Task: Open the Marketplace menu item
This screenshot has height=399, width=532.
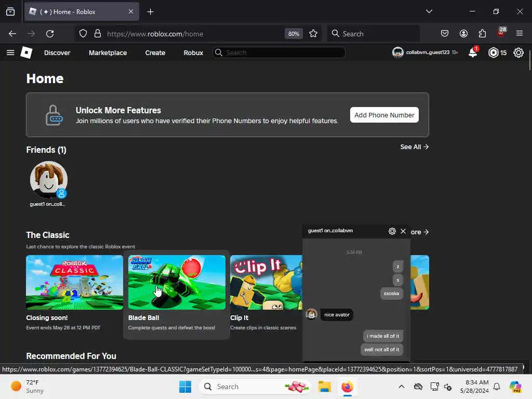Action: tap(108, 52)
